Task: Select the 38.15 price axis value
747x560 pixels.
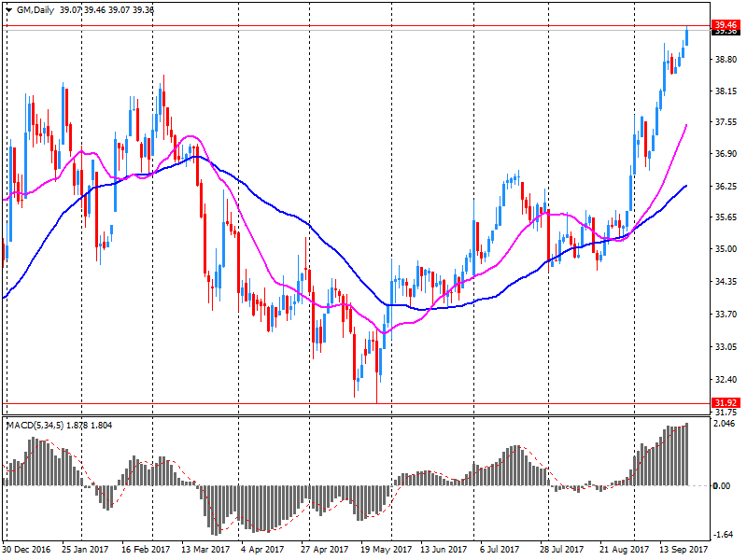Action: [x=726, y=91]
